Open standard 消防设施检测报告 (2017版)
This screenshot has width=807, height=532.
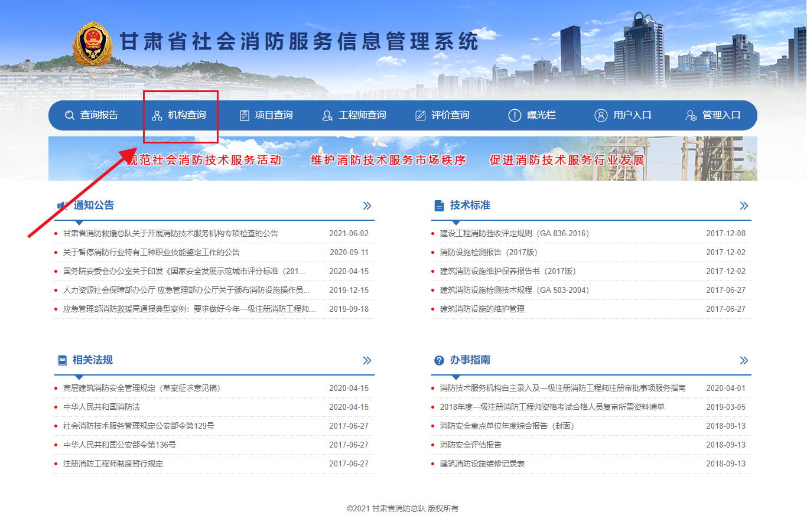(x=489, y=253)
